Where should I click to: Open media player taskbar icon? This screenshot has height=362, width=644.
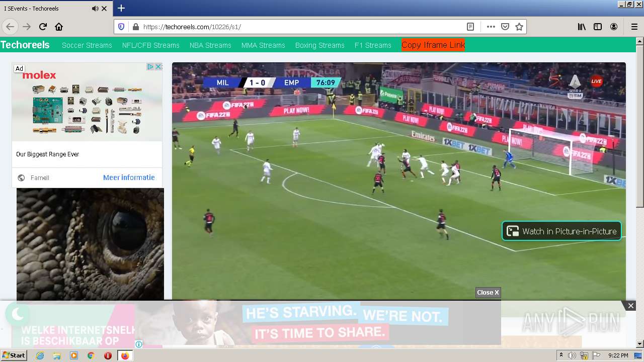[74, 355]
